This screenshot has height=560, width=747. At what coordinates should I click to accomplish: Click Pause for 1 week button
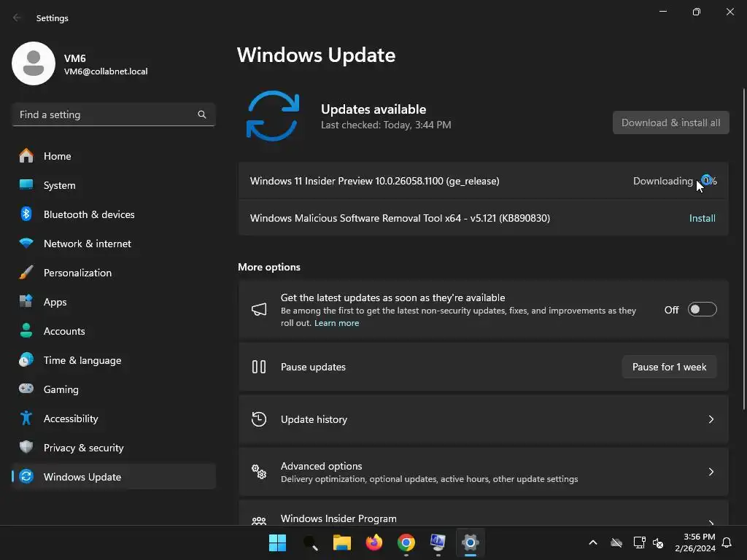670,367
